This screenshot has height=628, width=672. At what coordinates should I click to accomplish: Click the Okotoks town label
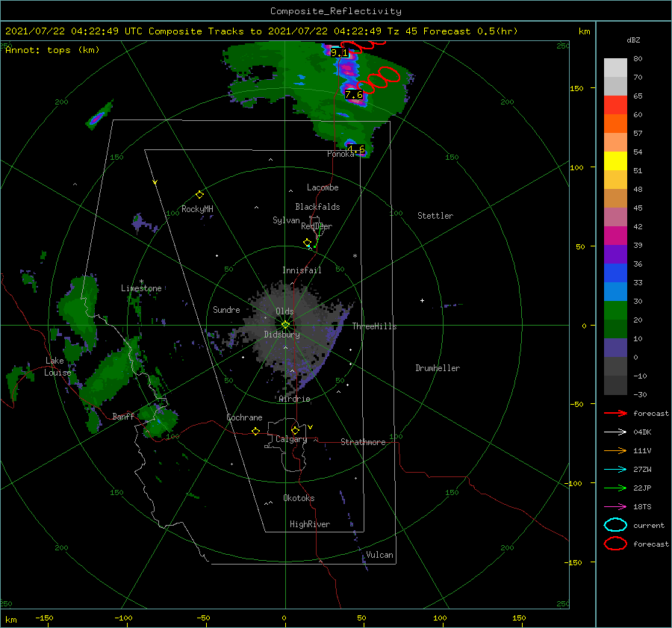(299, 498)
